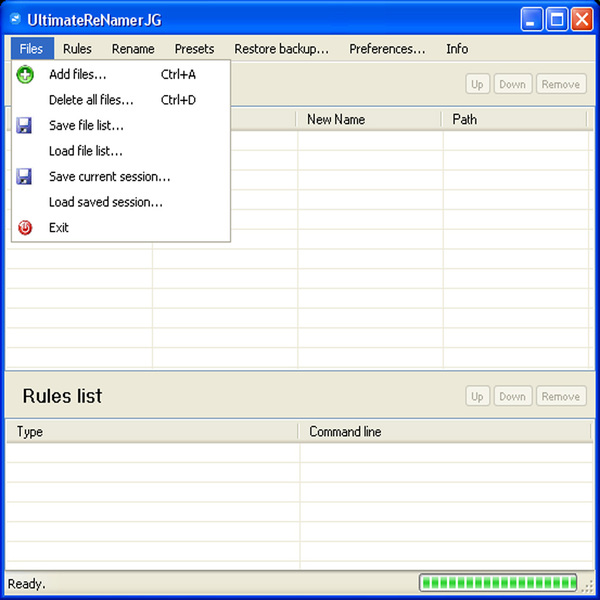The width and height of the screenshot is (600, 600).
Task: Select Exit from the Files menu
Action: pos(121,228)
